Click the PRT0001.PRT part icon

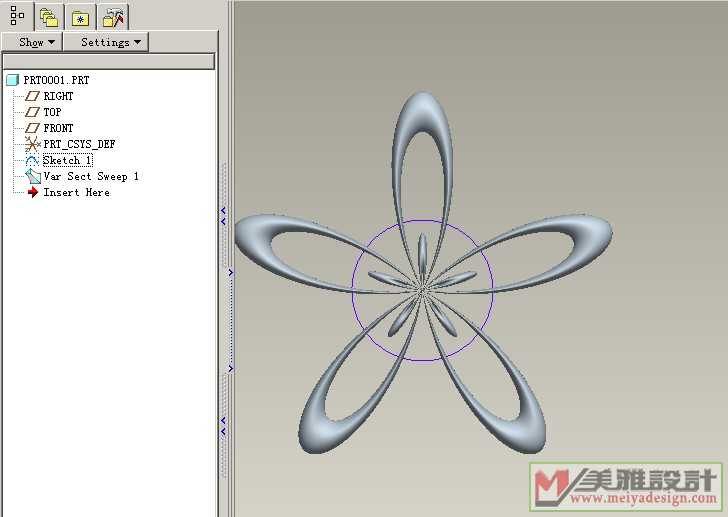click(13, 80)
